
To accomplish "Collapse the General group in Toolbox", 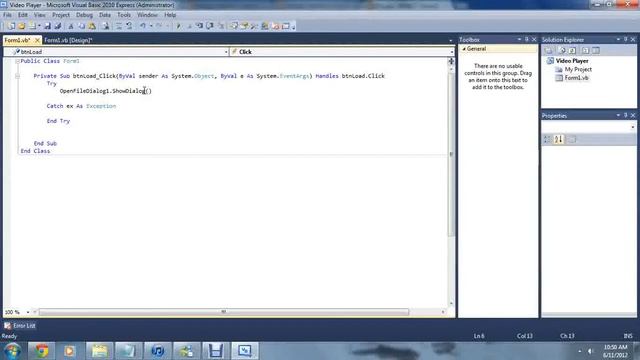I will pos(464,49).
